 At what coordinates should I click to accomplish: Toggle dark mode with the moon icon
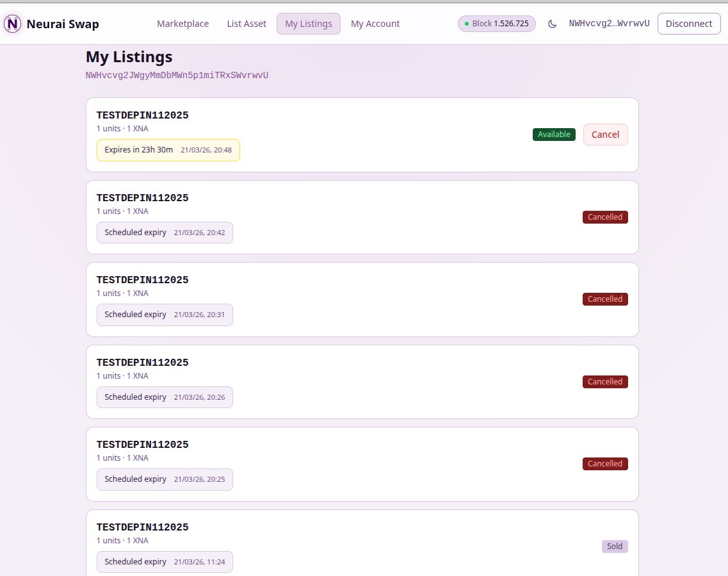pyautogui.click(x=552, y=24)
